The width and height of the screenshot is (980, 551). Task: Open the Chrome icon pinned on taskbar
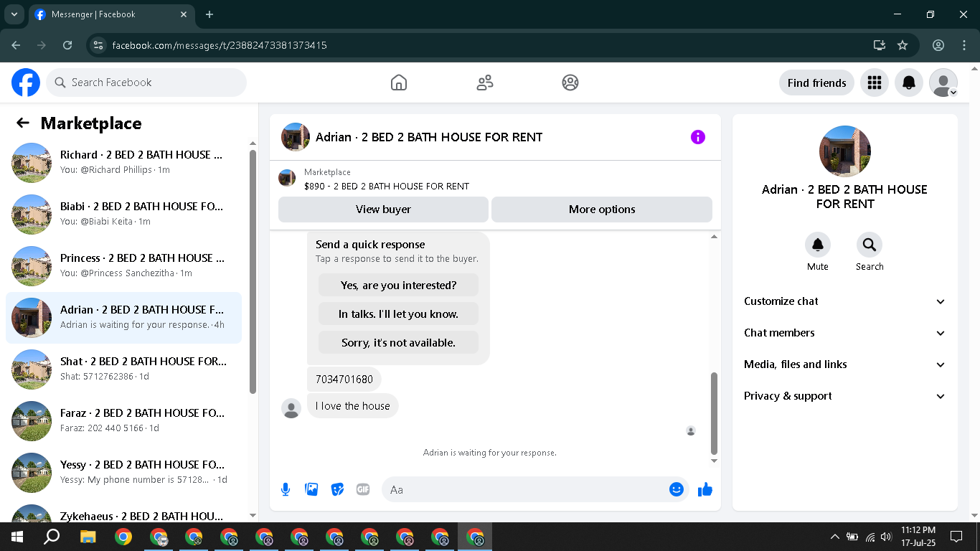point(123,537)
